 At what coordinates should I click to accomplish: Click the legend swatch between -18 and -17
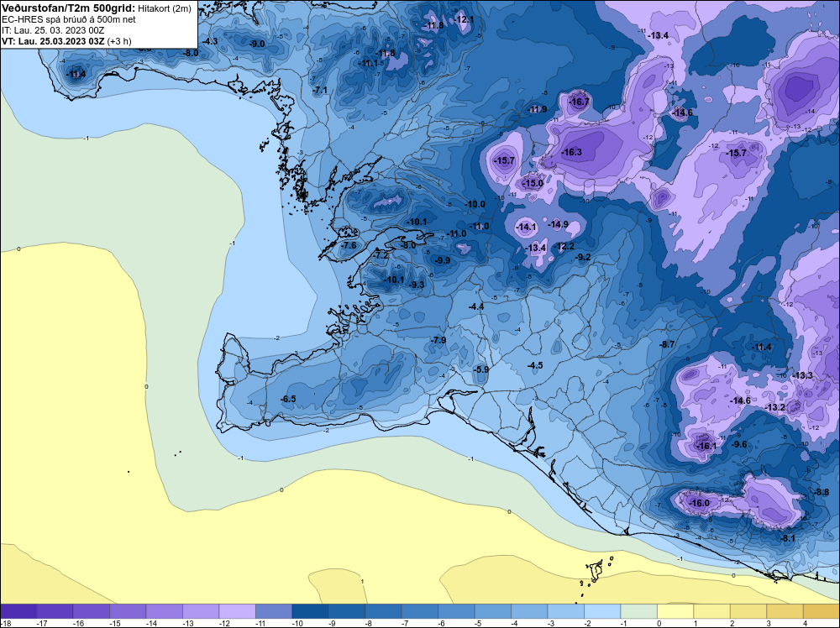click(x=18, y=611)
